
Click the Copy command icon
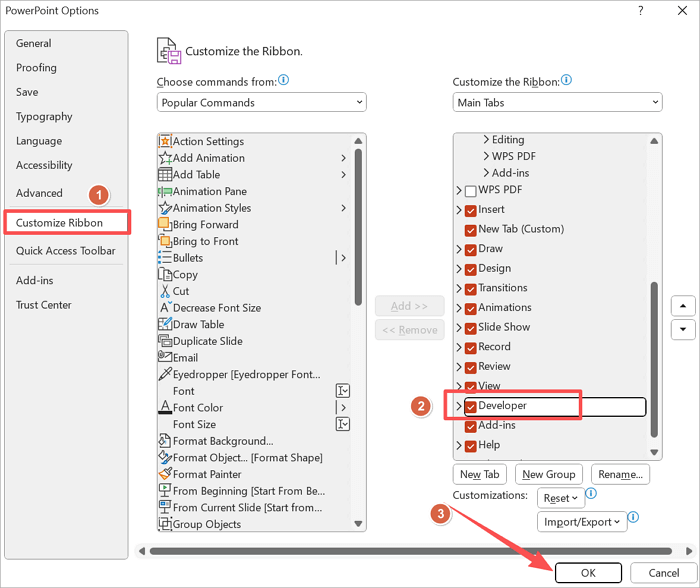pos(165,274)
